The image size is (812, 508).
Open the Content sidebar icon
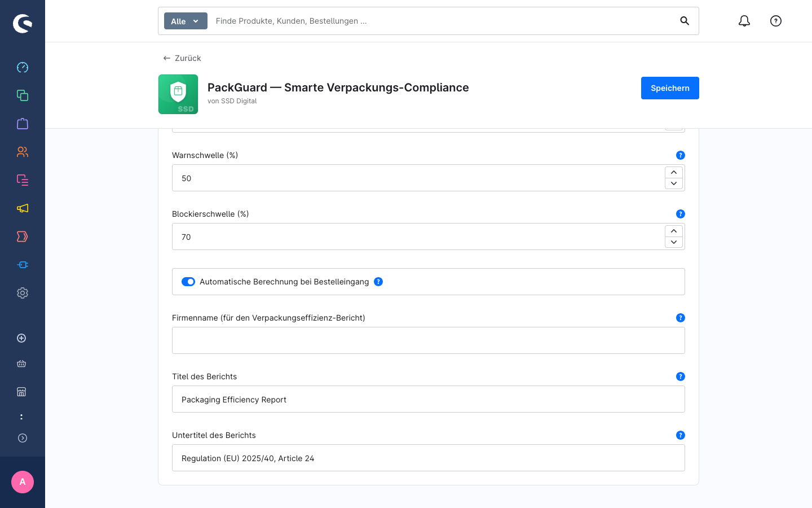click(x=23, y=180)
